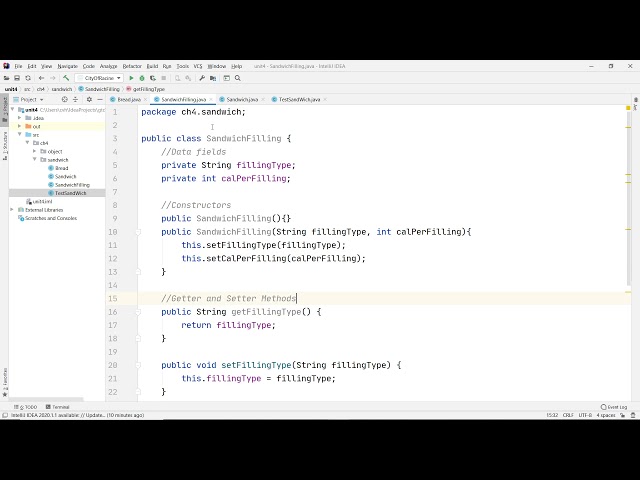This screenshot has width=640, height=480.
Task: Open the Analyze menu
Action: [108, 66]
